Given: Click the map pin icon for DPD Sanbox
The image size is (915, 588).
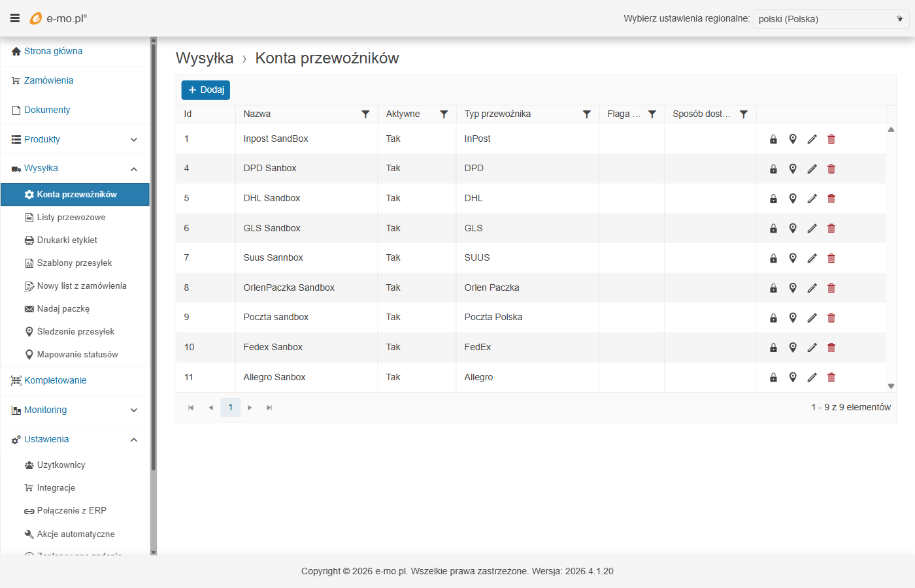Looking at the screenshot, I should (x=793, y=169).
